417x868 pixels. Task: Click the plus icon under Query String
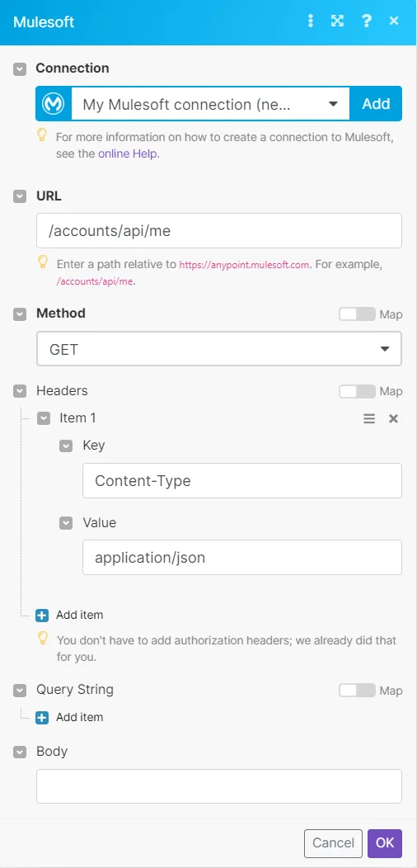click(42, 718)
